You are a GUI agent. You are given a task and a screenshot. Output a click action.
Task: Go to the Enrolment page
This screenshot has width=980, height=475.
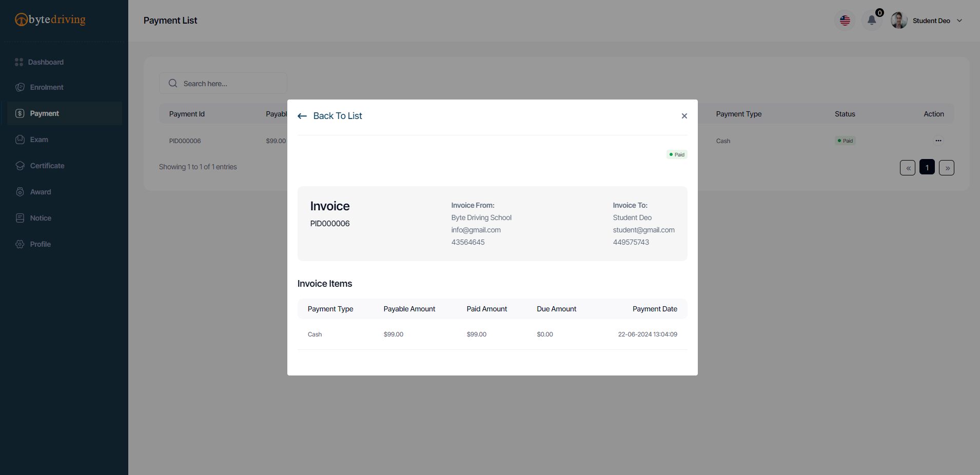pyautogui.click(x=46, y=87)
